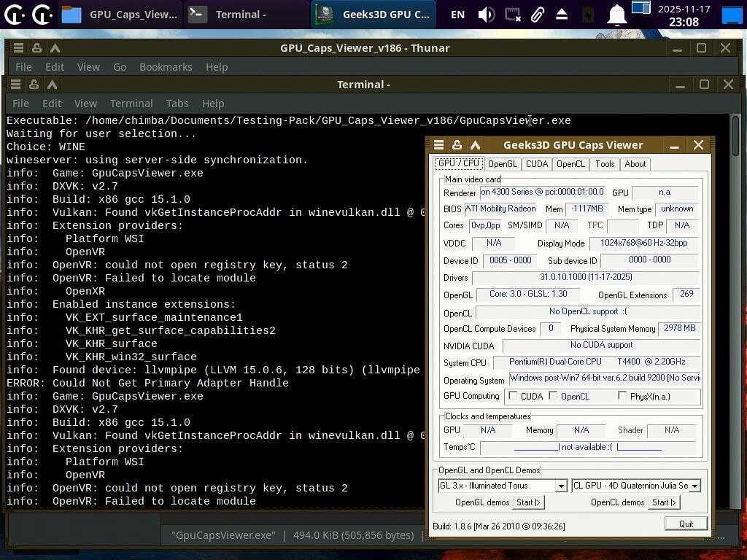This screenshot has height=560, width=747.
Task: Open Terminal window menu hamburger icon
Action: [x=16, y=85]
